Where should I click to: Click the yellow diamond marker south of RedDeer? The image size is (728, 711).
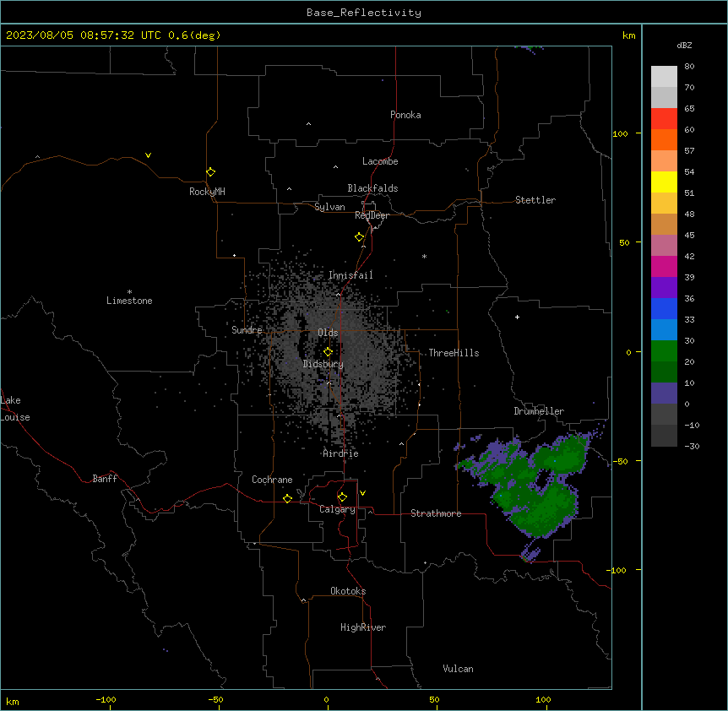tap(359, 237)
